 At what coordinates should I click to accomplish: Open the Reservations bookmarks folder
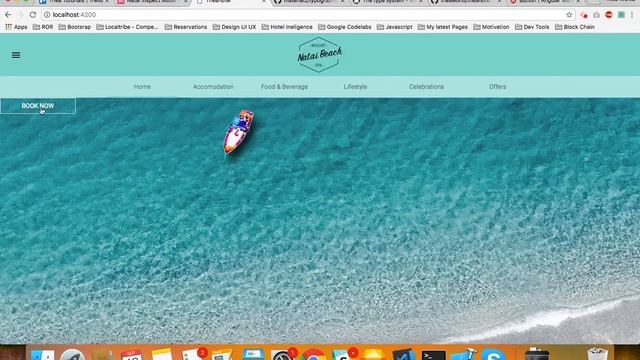coord(186,27)
